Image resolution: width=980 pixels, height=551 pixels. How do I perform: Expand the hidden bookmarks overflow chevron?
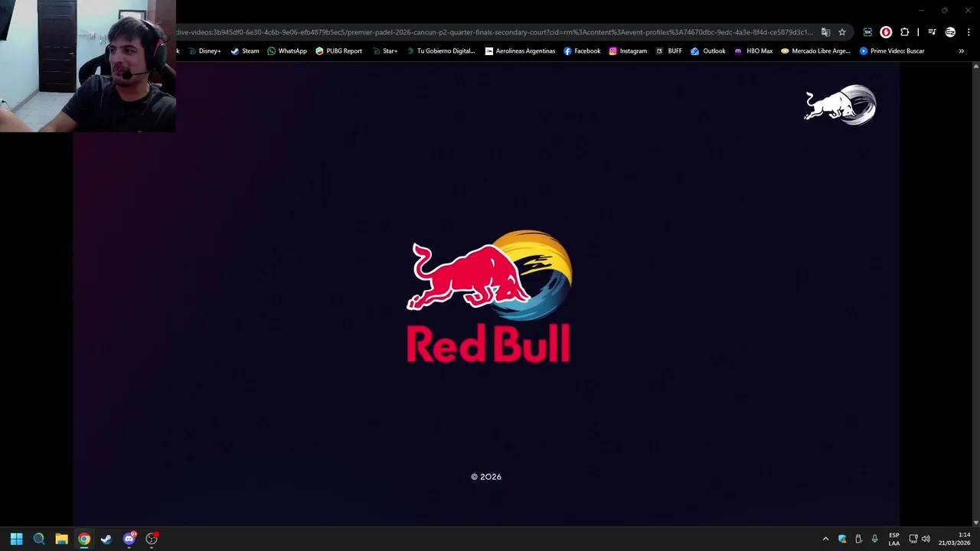[x=962, y=51]
